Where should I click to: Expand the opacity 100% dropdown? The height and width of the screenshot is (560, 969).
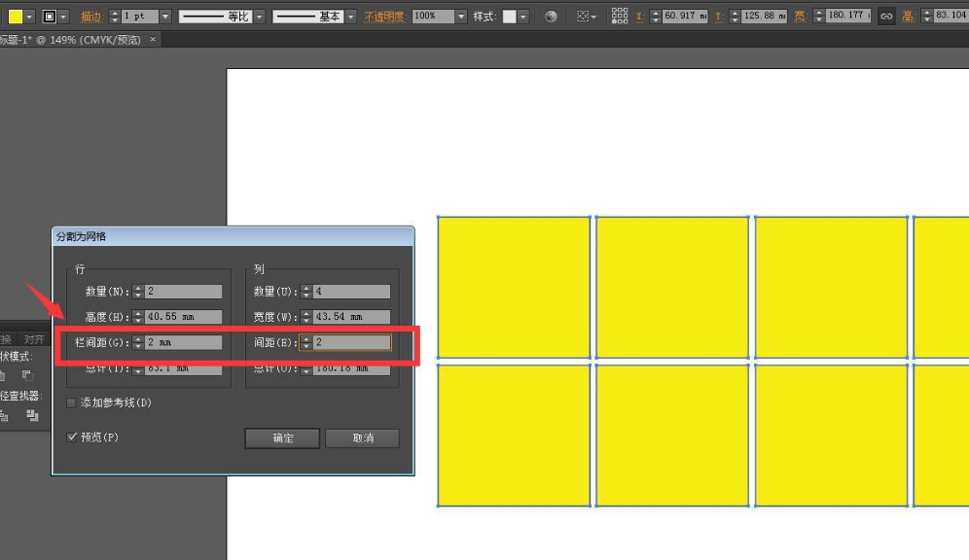460,17
